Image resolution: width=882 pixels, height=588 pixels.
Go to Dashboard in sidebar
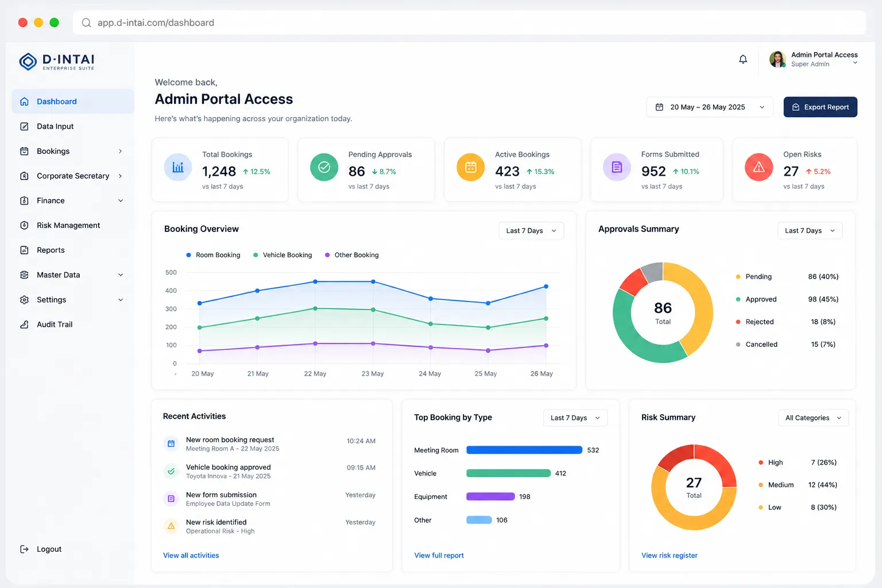pos(73,102)
